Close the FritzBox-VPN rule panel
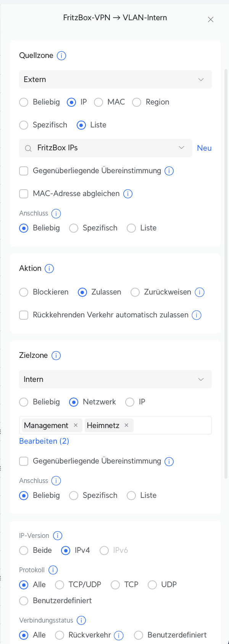Screen dimensions: 229x644 click(211, 19)
